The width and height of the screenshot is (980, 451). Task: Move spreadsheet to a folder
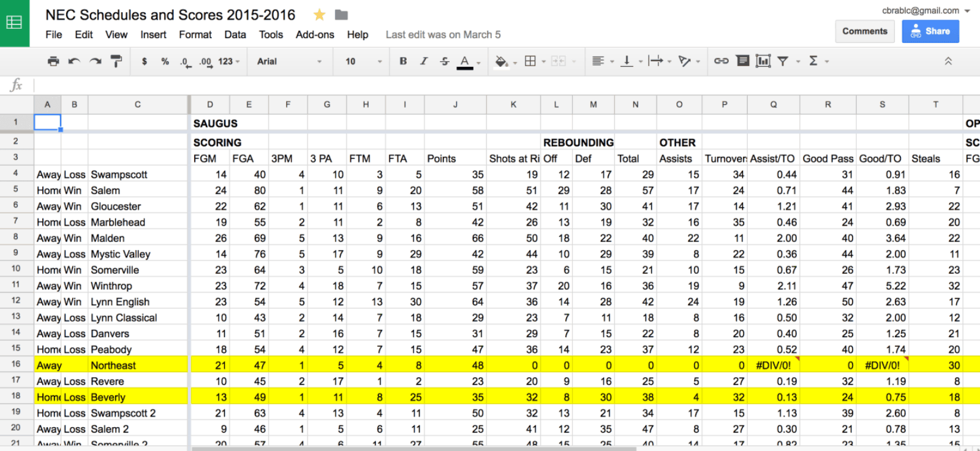tap(341, 15)
